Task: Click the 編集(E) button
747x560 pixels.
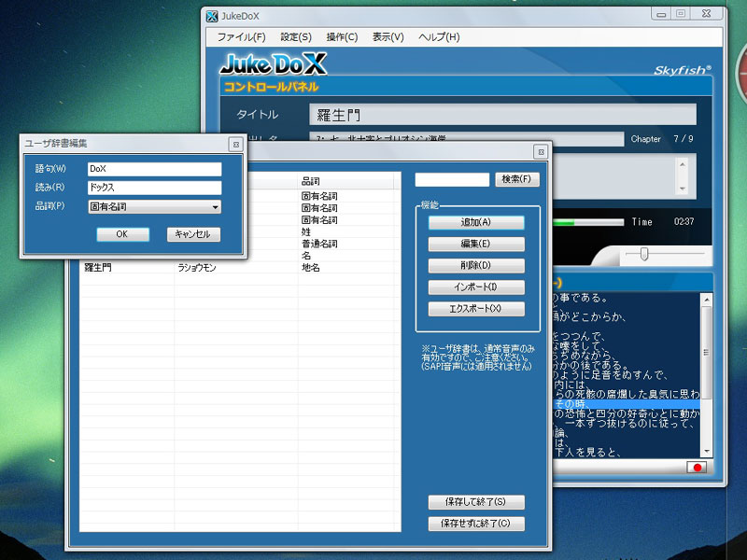Action: [476, 244]
